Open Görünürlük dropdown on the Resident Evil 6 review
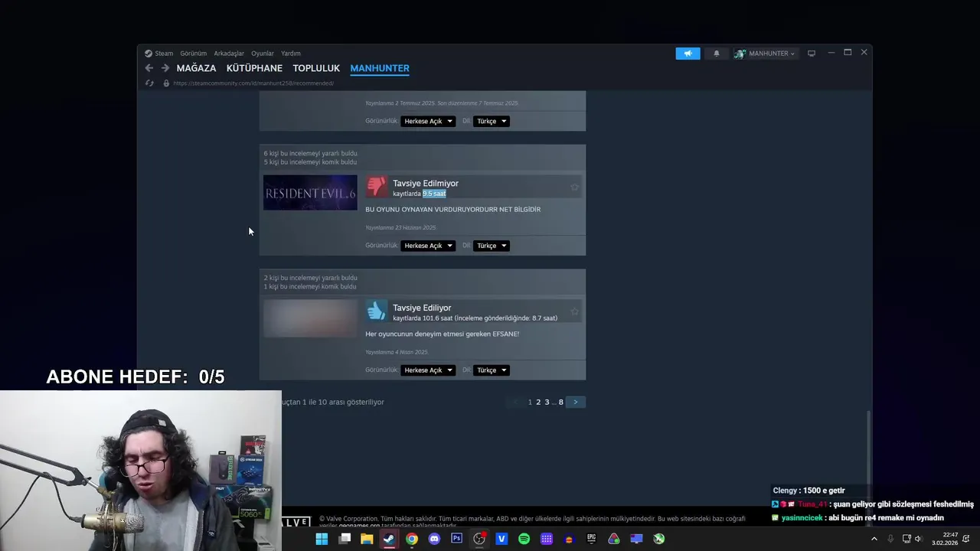This screenshot has height=551, width=980. [428, 246]
